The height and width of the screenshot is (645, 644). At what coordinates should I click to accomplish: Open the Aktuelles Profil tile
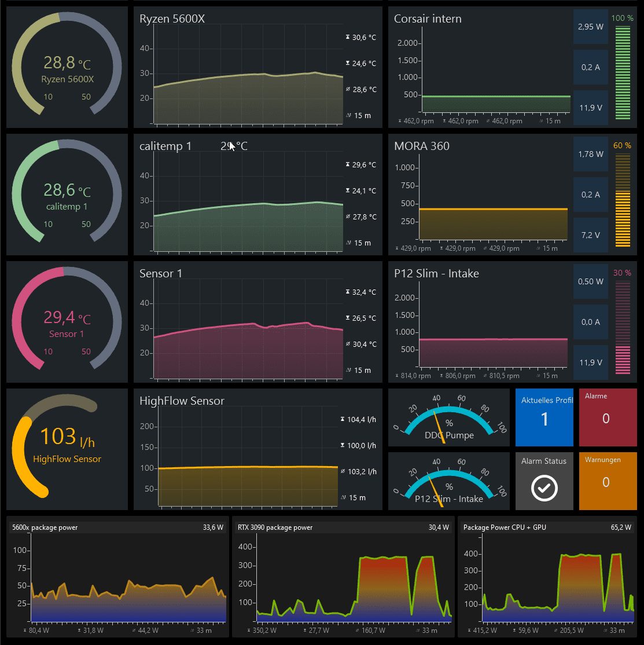(x=544, y=417)
